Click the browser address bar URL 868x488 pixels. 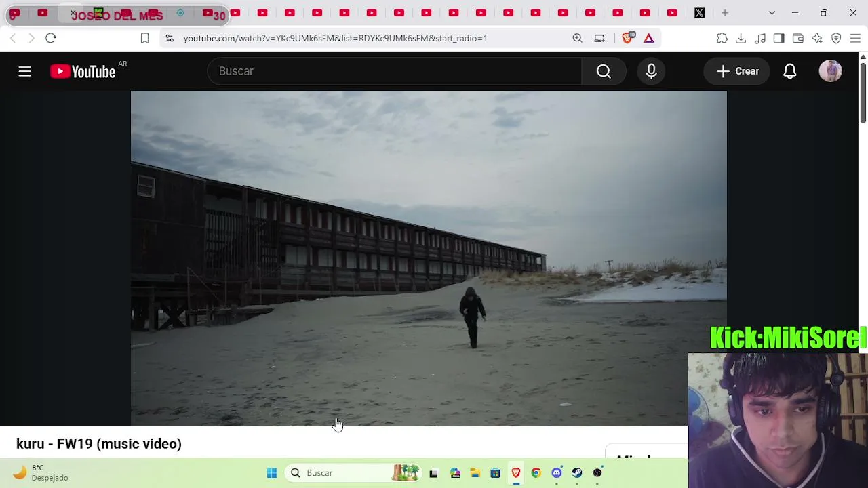(336, 38)
